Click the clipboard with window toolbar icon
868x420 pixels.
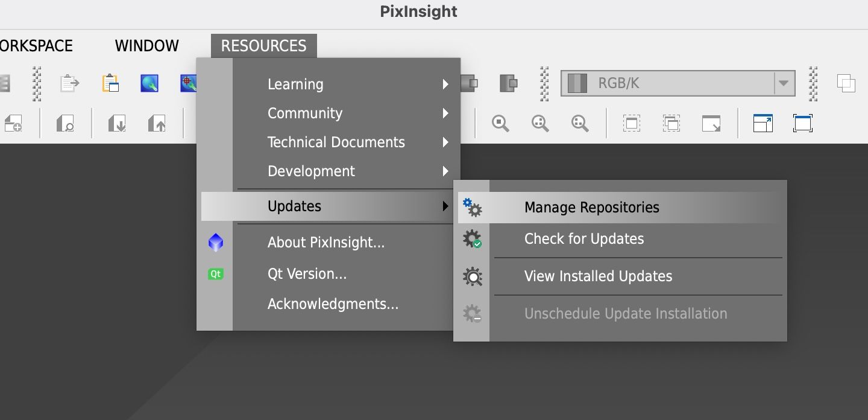pyautogui.click(x=110, y=83)
